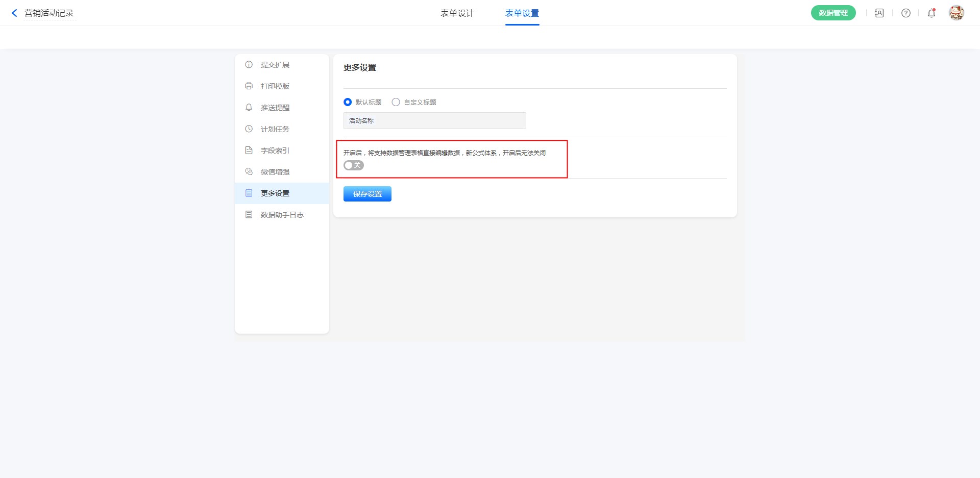Click the WeChat icon for 微信增强
Image resolution: width=980 pixels, height=478 pixels.
pos(249,172)
